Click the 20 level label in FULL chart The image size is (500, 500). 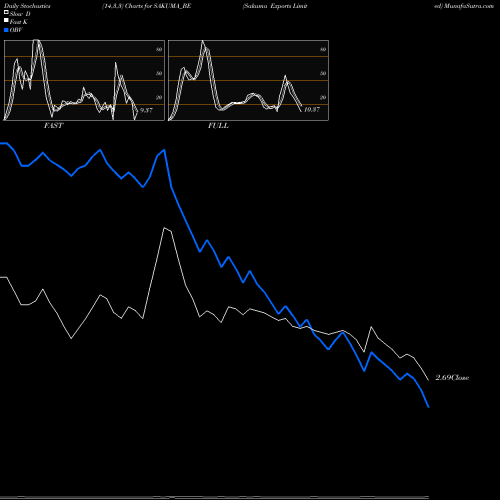323,97
